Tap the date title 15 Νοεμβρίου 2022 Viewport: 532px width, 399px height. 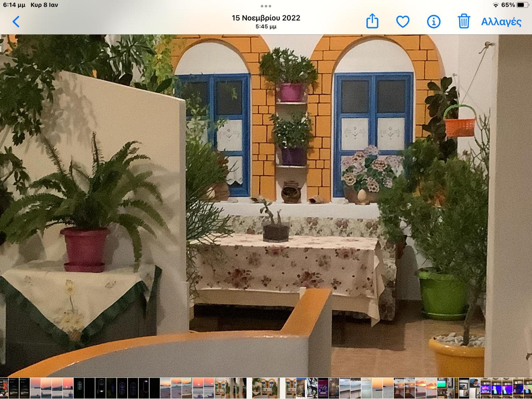(266, 18)
